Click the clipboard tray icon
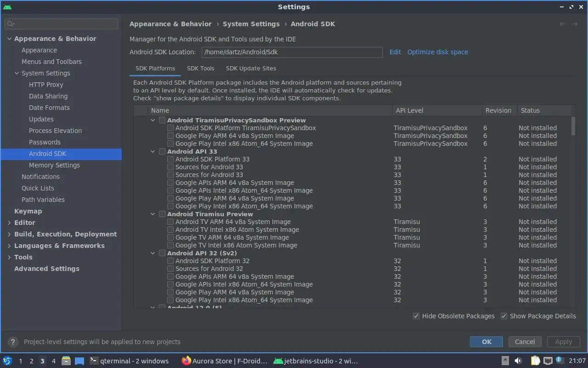Image resolution: width=588 pixels, height=368 pixels. [535, 361]
